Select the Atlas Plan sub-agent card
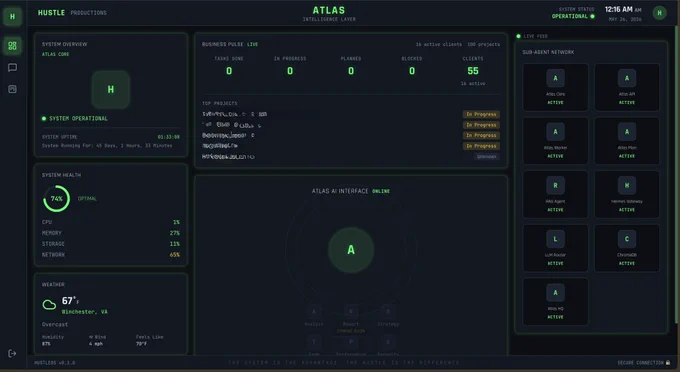The height and width of the screenshot is (372, 680). point(627,140)
